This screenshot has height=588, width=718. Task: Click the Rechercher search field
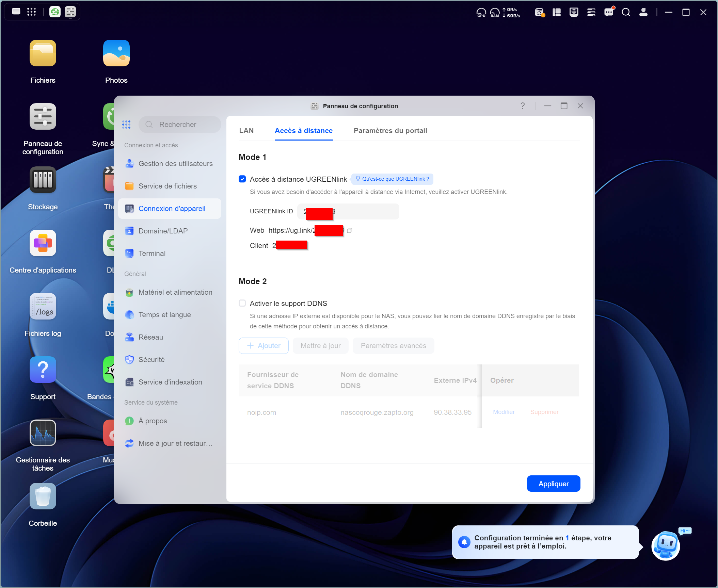pos(180,125)
